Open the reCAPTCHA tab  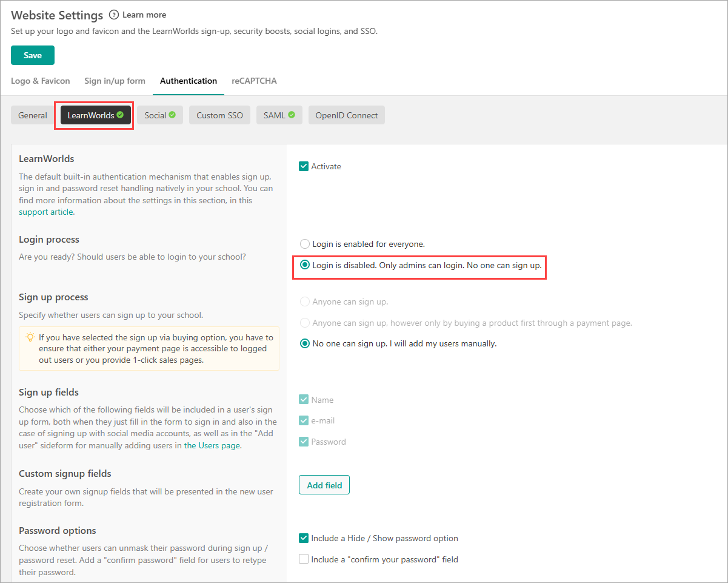coord(254,81)
